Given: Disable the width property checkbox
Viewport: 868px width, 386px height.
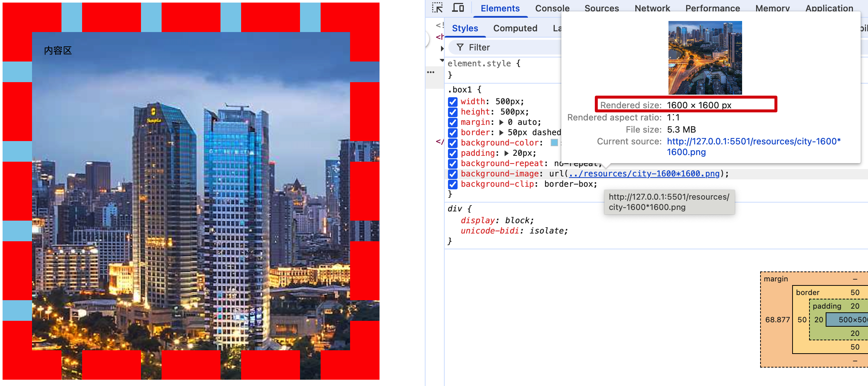Looking at the screenshot, I should (453, 102).
